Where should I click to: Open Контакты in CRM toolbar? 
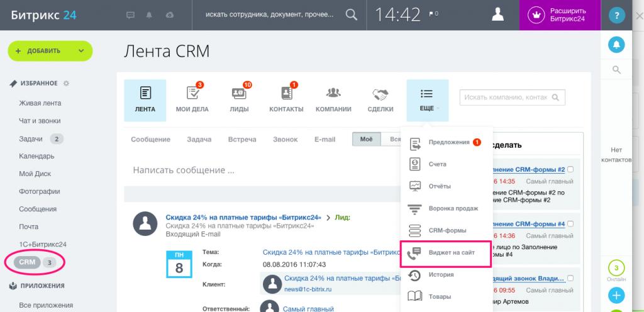(286, 100)
